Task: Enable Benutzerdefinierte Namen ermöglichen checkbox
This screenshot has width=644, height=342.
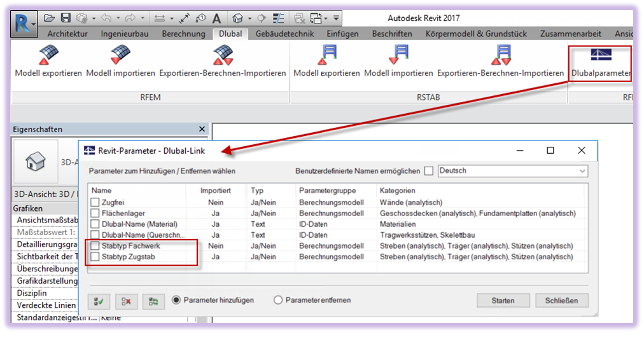Action: (x=429, y=171)
